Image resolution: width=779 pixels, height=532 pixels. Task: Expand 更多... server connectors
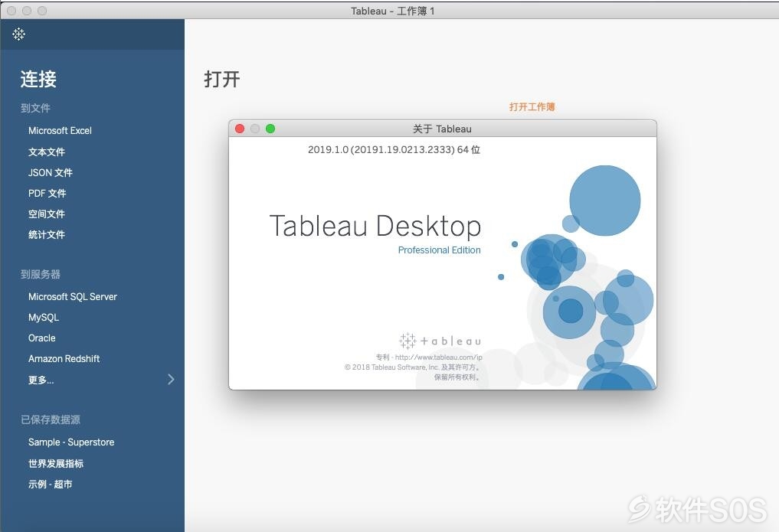pyautogui.click(x=41, y=380)
